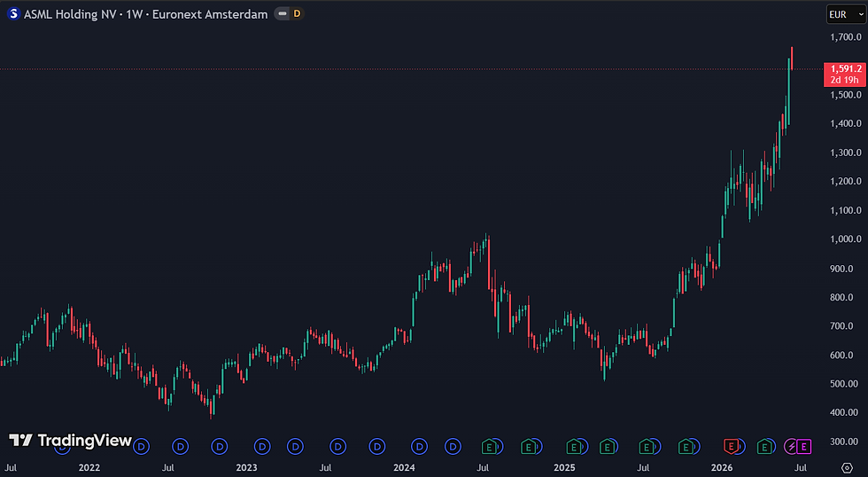
Task: Click the 400.0 price axis label
Action: (x=845, y=413)
